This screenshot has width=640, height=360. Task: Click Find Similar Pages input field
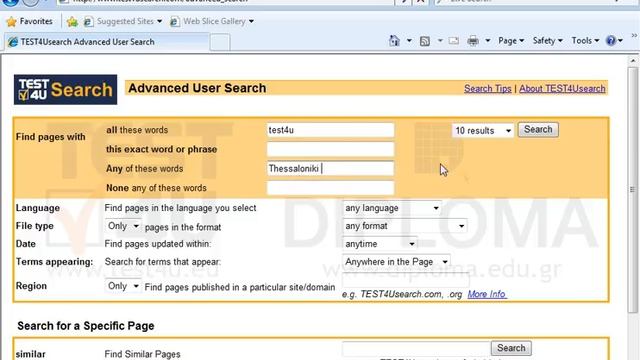[x=416, y=348]
